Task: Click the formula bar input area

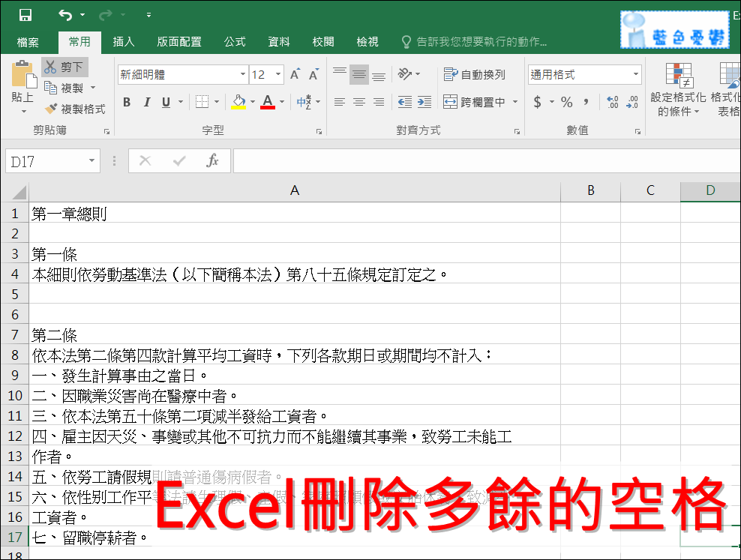Action: coord(487,161)
